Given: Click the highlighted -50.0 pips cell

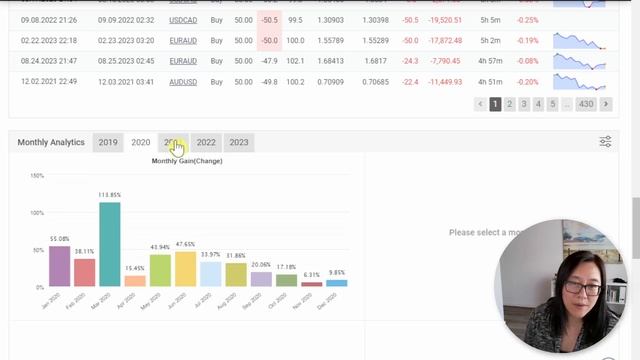Looking at the screenshot, I should (269, 40).
